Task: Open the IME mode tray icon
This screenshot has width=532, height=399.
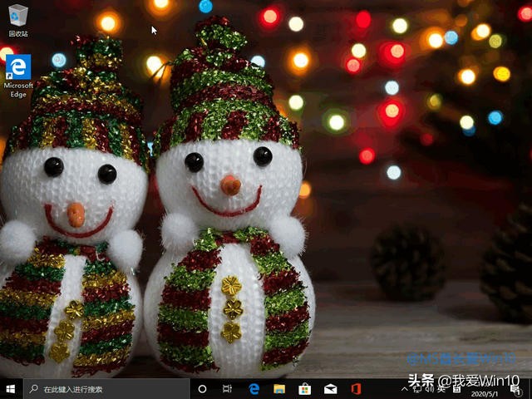Action: [456, 389]
